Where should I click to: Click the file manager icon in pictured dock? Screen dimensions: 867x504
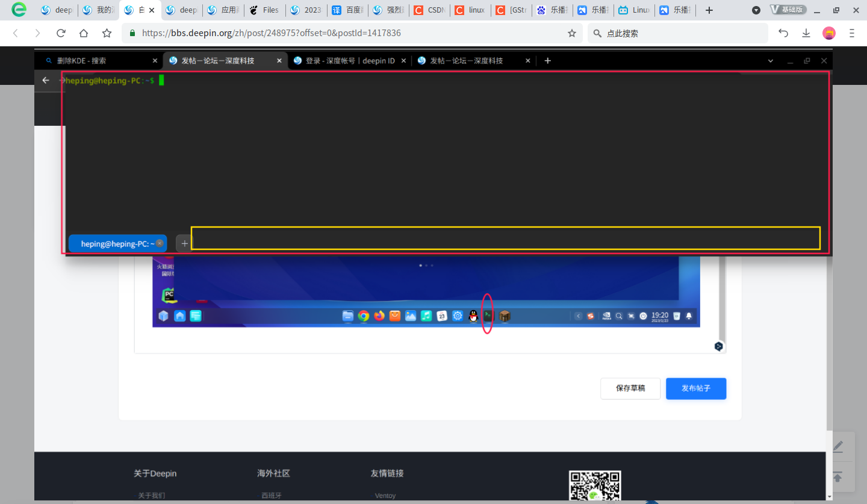click(347, 316)
